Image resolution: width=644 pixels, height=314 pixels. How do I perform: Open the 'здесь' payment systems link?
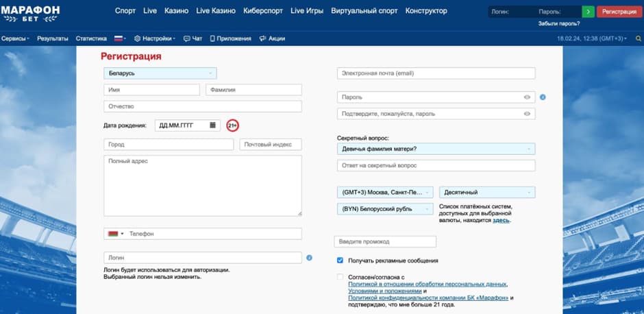point(501,220)
